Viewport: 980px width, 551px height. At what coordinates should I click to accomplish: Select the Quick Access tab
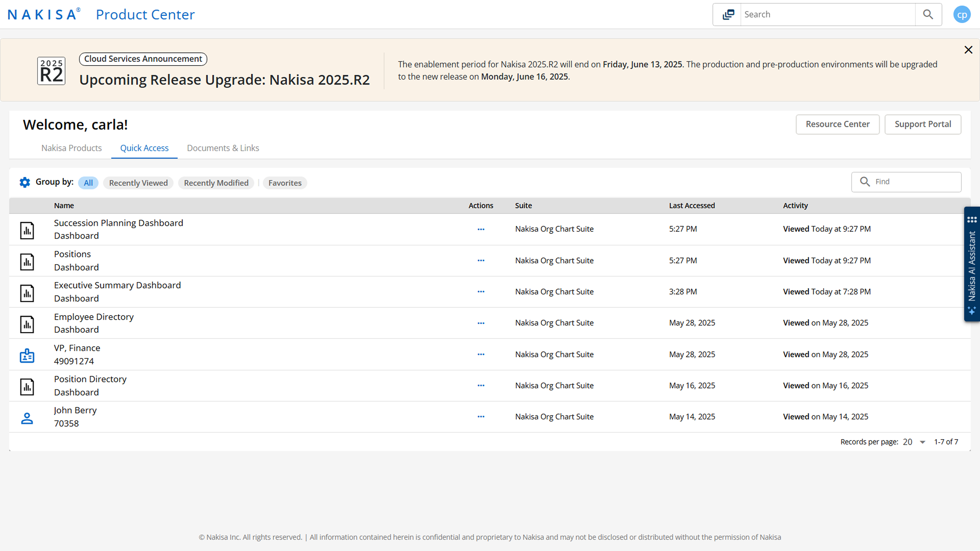tap(145, 148)
